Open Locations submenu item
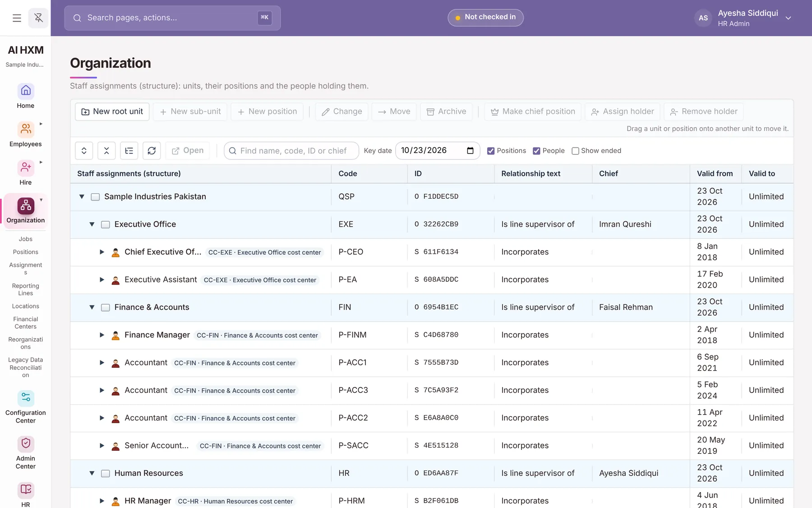Image resolution: width=812 pixels, height=508 pixels. coord(26,306)
